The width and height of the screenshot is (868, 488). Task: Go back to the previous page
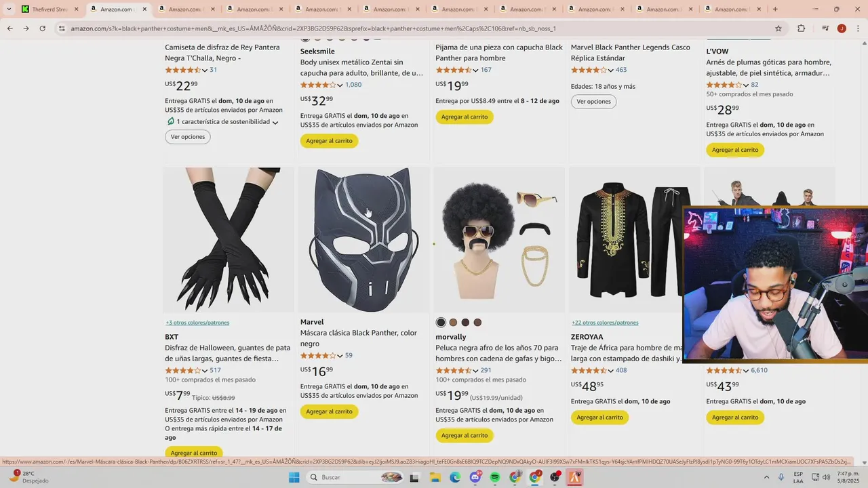point(9,28)
